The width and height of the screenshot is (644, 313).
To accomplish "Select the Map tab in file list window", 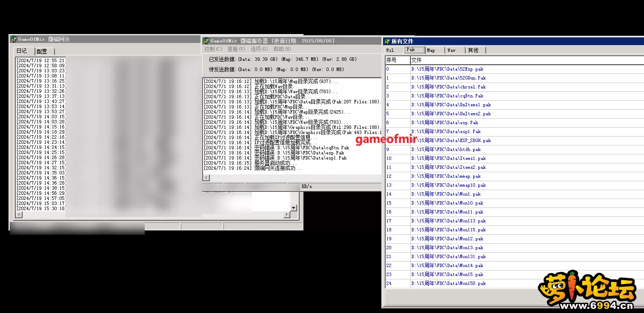I will 435,50.
